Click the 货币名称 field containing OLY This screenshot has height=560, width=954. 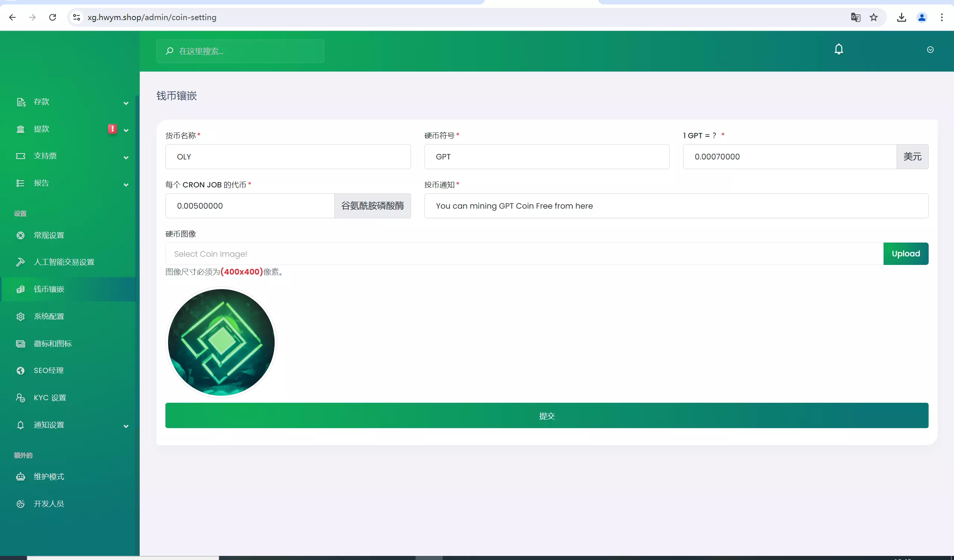tap(288, 156)
